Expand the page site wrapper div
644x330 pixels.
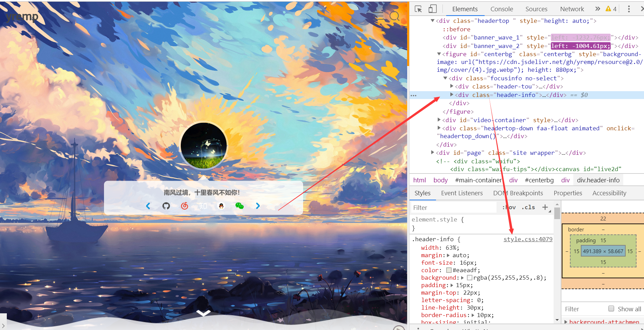pyautogui.click(x=433, y=152)
